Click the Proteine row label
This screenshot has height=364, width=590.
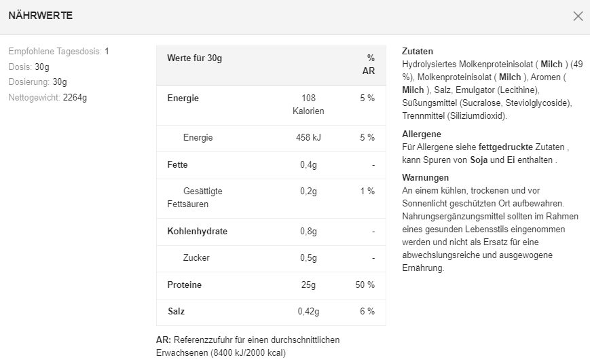[185, 285]
